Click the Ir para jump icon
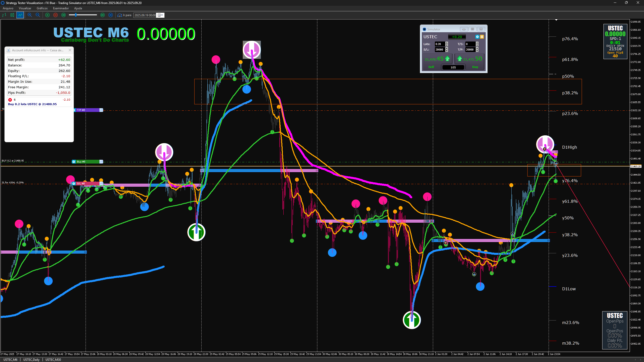Image resolution: width=644 pixels, height=362 pixels. point(120,15)
